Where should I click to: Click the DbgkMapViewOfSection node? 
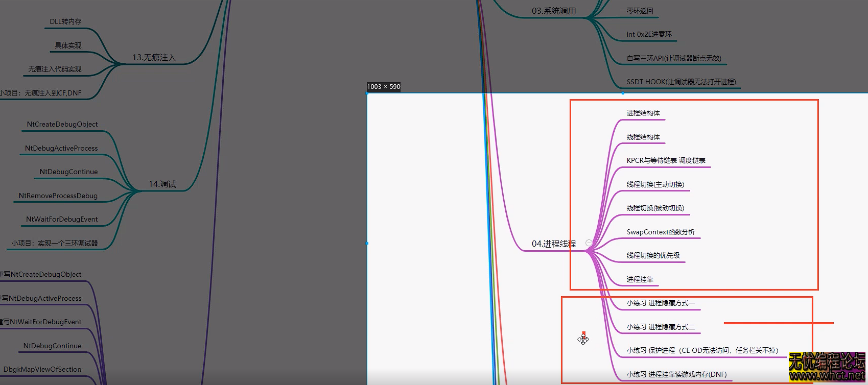[x=42, y=370]
